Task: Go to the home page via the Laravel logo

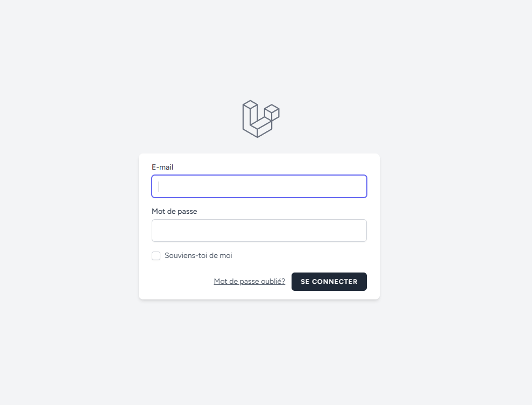Action: click(x=261, y=119)
